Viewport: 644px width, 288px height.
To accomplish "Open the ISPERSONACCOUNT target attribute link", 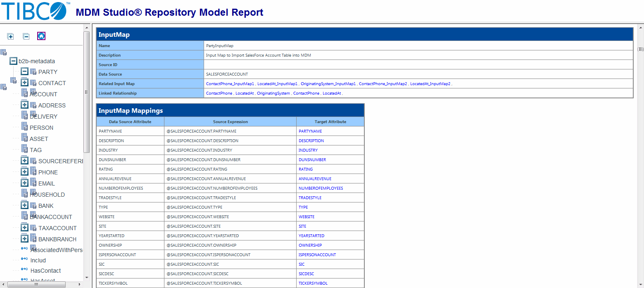I will tap(317, 255).
